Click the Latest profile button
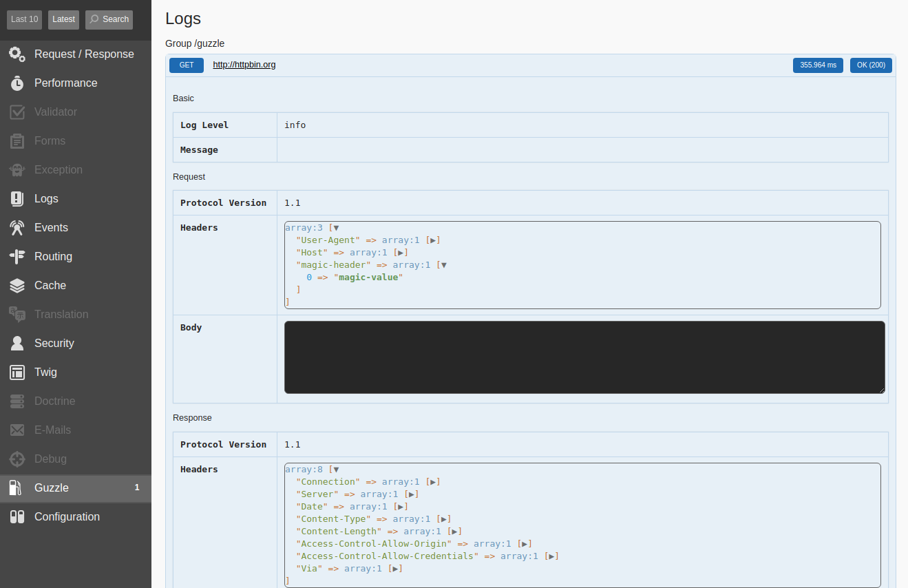This screenshot has height=588, width=908. pos(63,19)
